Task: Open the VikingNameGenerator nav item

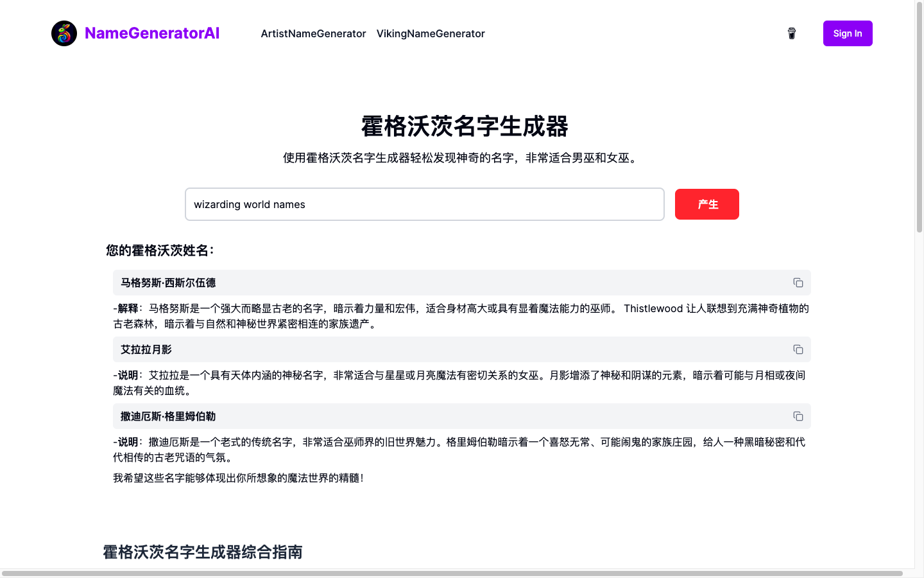Action: (x=431, y=33)
